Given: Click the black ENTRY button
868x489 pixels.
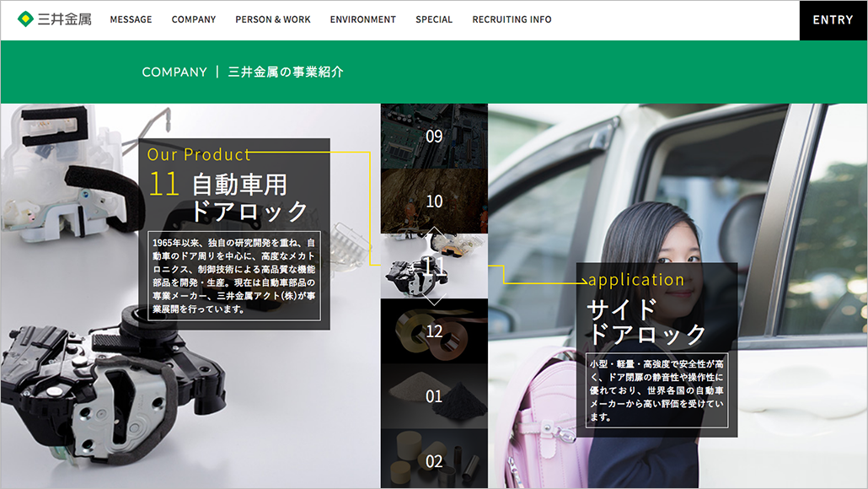Looking at the screenshot, I should point(833,20).
